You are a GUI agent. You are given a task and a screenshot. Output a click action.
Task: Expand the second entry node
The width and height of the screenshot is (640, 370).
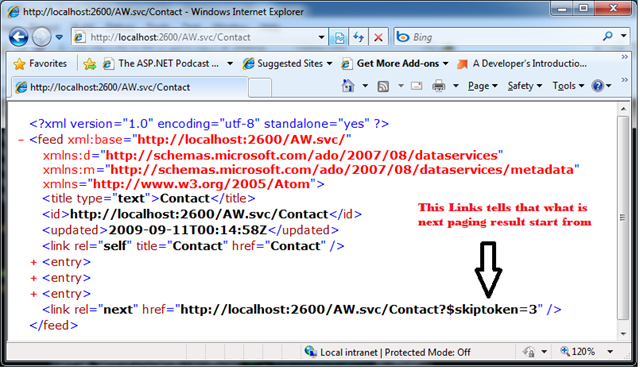[33, 278]
